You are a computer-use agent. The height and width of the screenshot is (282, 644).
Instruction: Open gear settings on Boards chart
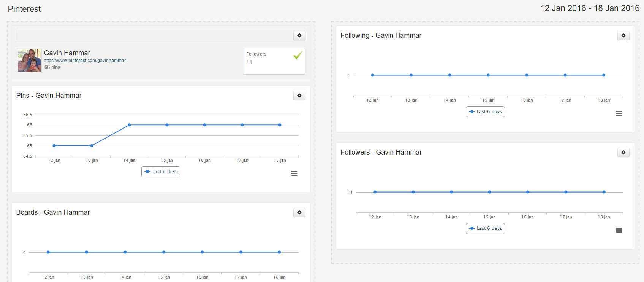coord(299,212)
